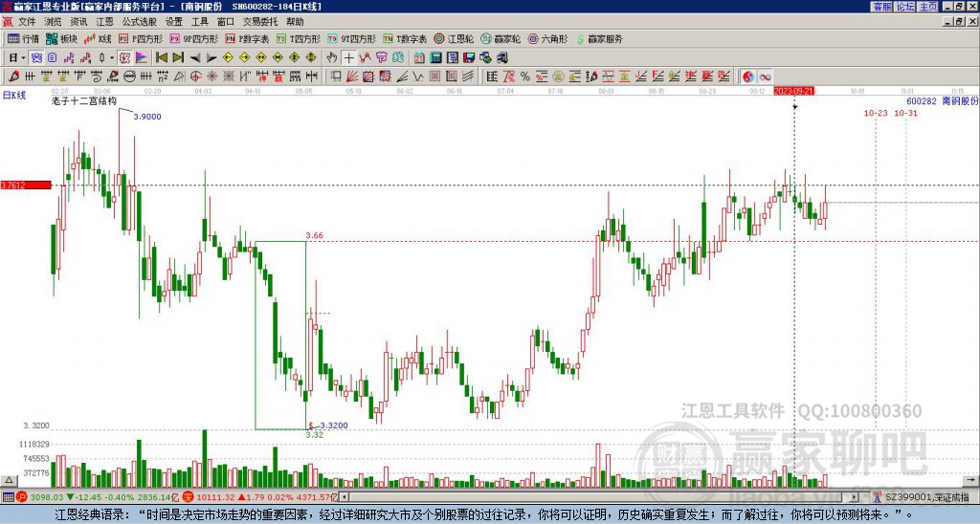Viewport: 980px width, 524px height.
Task: Click the black left arrow icon
Action: [x=195, y=58]
